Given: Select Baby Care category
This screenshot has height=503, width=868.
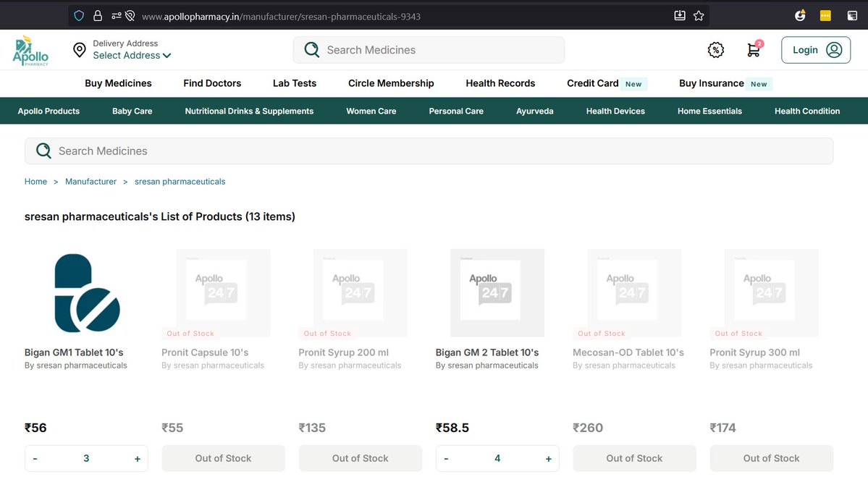Looking at the screenshot, I should coord(132,111).
